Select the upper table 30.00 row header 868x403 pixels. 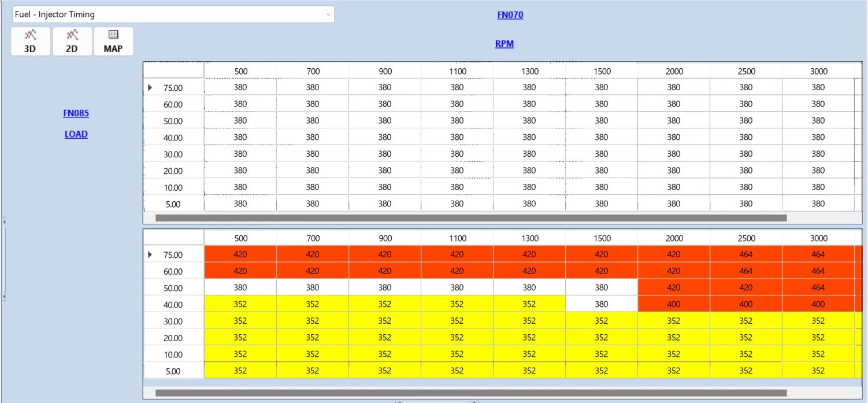click(173, 154)
